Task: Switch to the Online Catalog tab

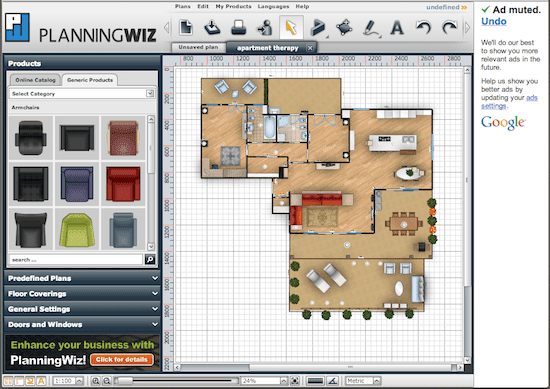Action: click(35, 80)
